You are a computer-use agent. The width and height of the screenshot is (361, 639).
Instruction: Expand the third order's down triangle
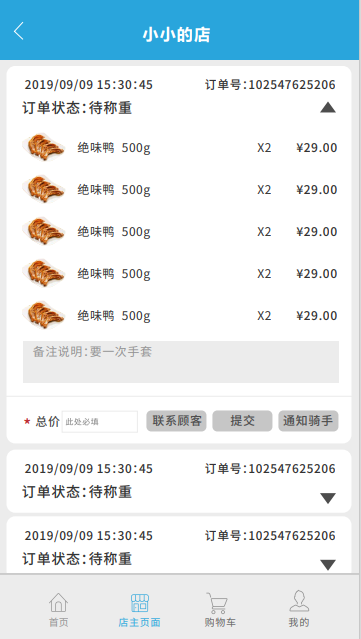328,565
